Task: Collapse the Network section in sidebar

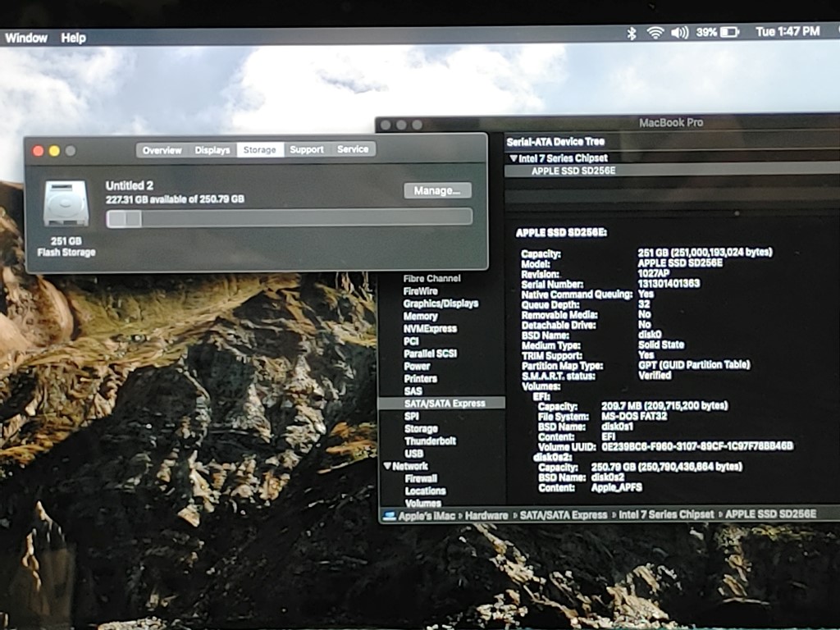Action: tap(387, 466)
